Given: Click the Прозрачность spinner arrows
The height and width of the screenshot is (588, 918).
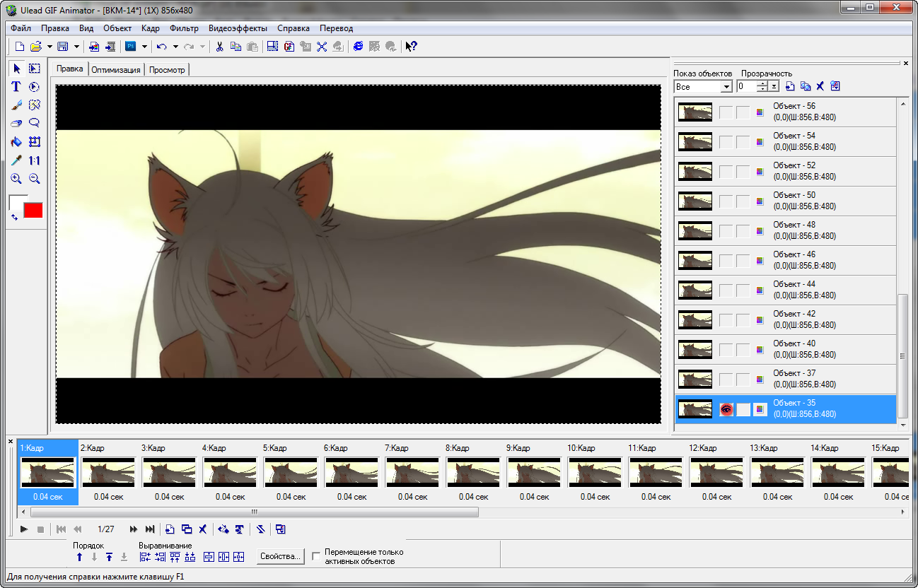Looking at the screenshot, I should click(762, 86).
